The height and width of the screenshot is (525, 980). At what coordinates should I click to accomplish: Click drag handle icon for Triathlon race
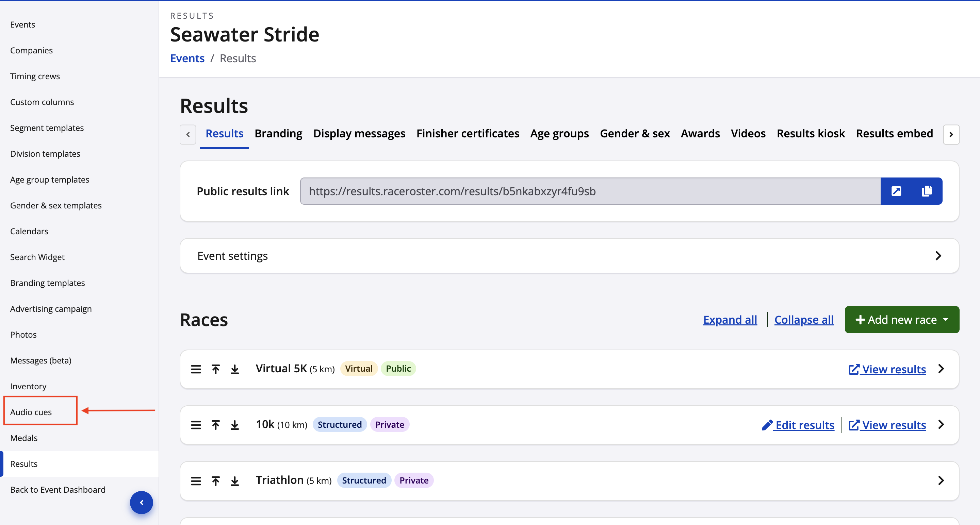[x=196, y=481]
